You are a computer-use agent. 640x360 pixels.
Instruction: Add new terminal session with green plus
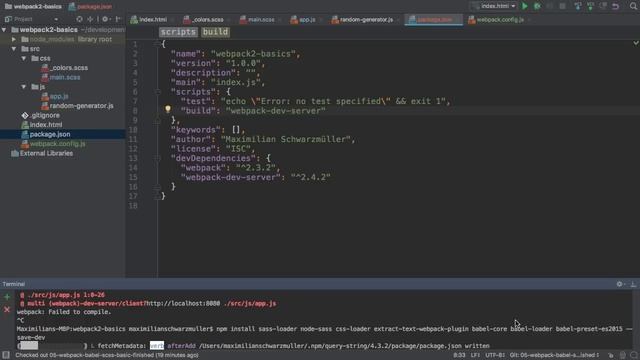point(7,297)
